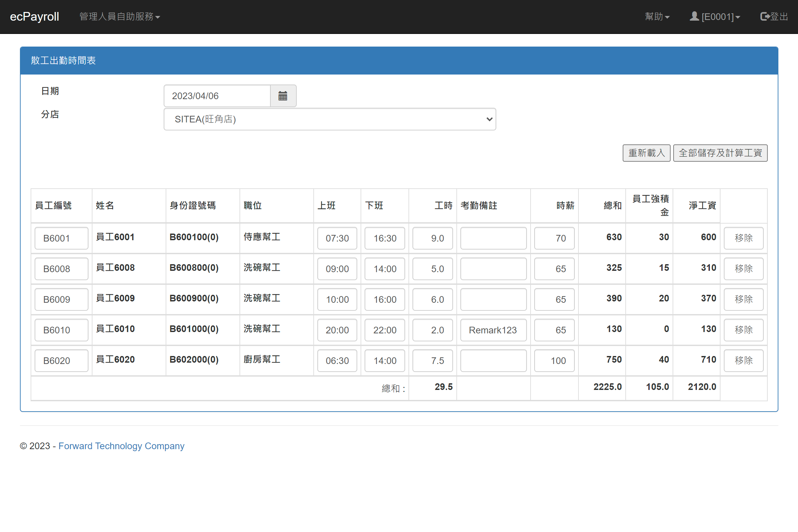798x532 pixels.
Task: Click the 22:00 end time field
Action: (385, 330)
